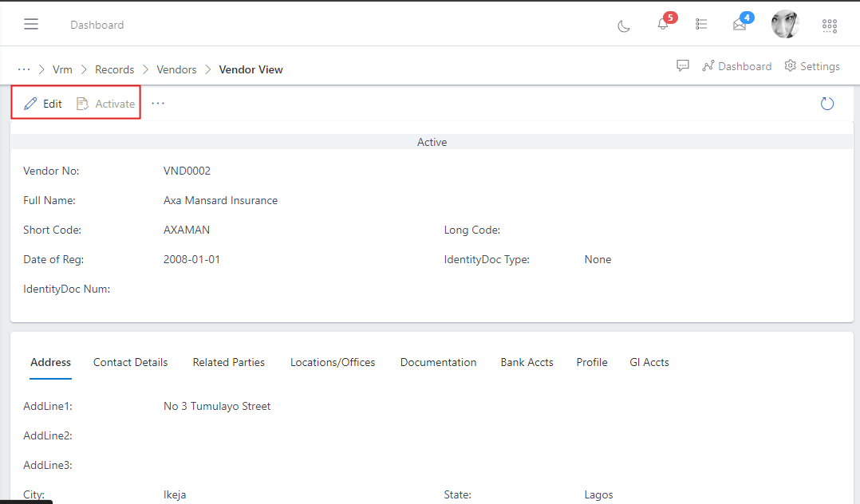The width and height of the screenshot is (860, 504).
Task: Open the notifications bell
Action: (662, 25)
